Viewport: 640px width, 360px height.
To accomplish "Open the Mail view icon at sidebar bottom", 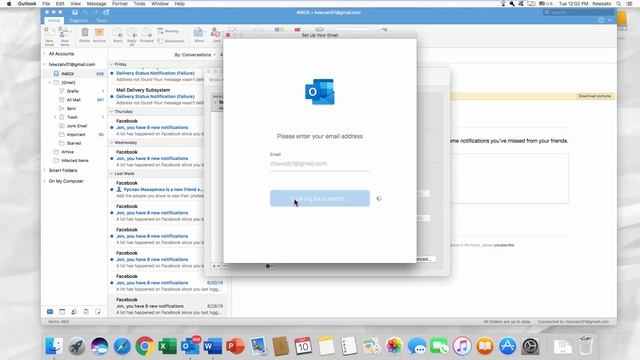I will [50, 312].
